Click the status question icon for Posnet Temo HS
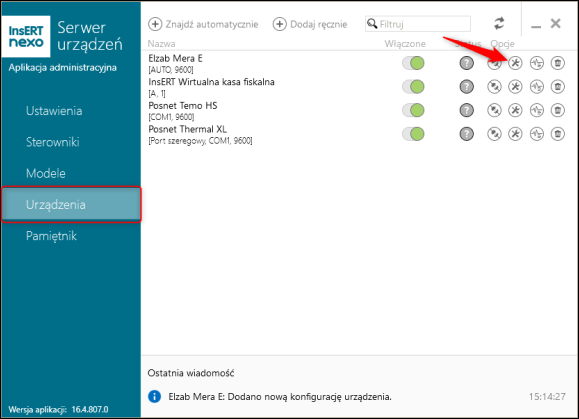 (467, 110)
